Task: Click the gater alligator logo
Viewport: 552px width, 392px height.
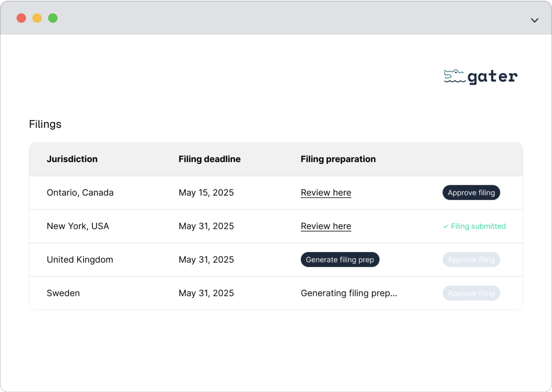Action: click(480, 76)
